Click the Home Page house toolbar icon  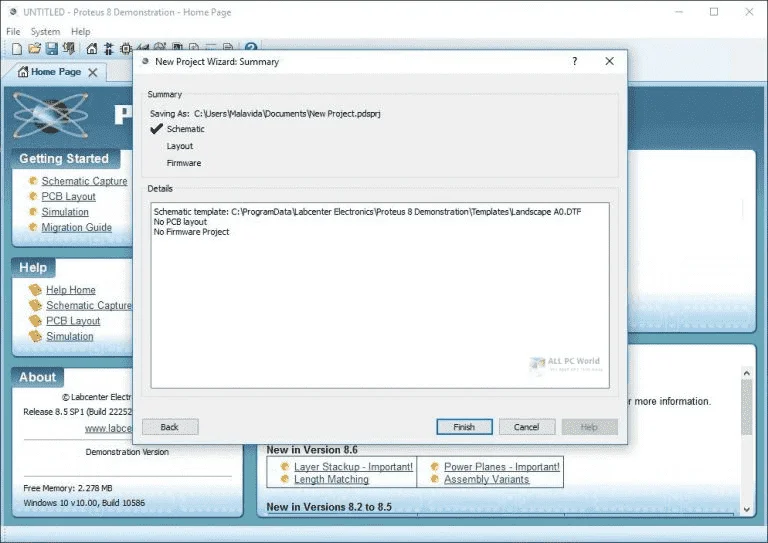pyautogui.click(x=92, y=48)
